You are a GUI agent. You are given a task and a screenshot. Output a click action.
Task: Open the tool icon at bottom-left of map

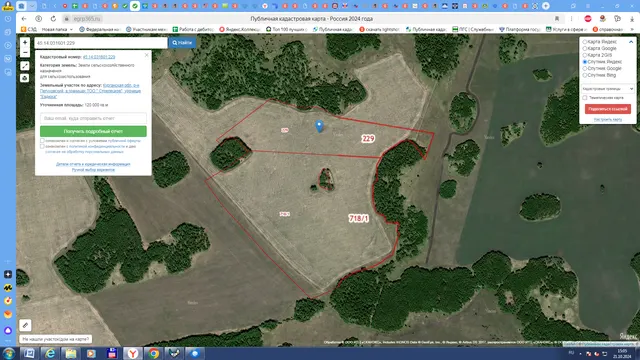coord(25,325)
